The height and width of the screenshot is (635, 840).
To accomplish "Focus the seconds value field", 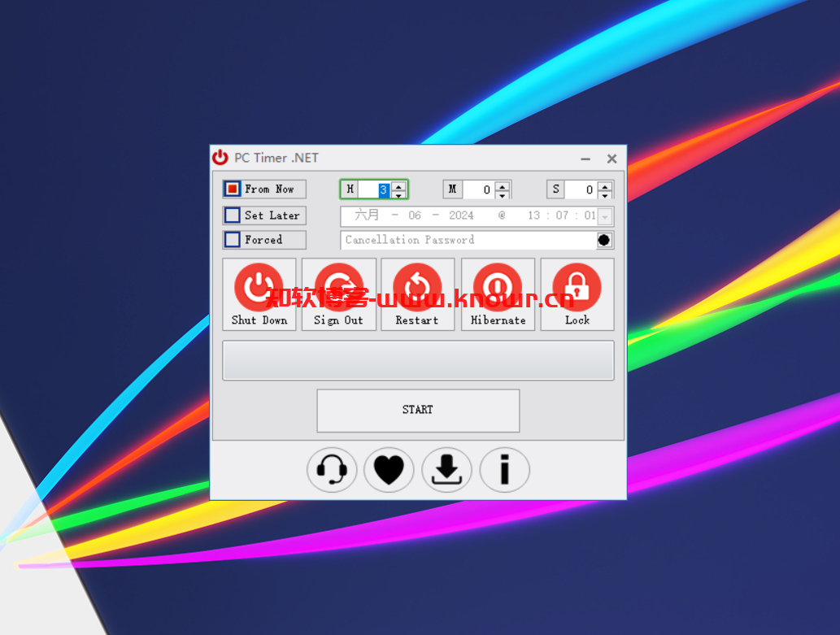I will point(581,189).
